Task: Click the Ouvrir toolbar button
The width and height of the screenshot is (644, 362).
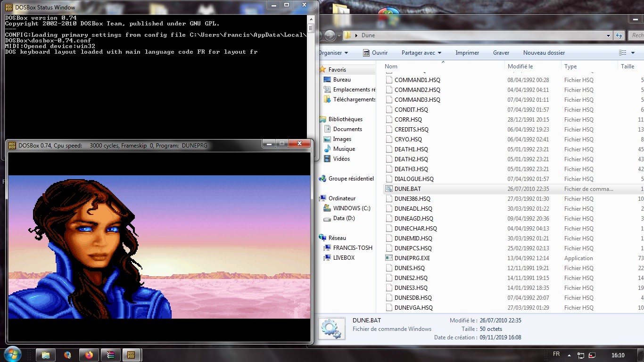Action: coord(375,53)
